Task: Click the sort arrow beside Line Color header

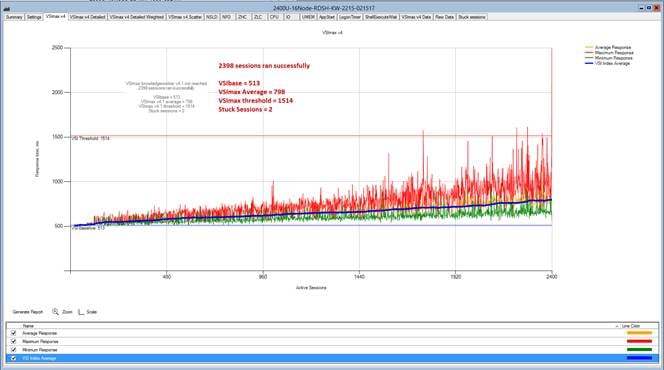Action: pyautogui.click(x=617, y=326)
